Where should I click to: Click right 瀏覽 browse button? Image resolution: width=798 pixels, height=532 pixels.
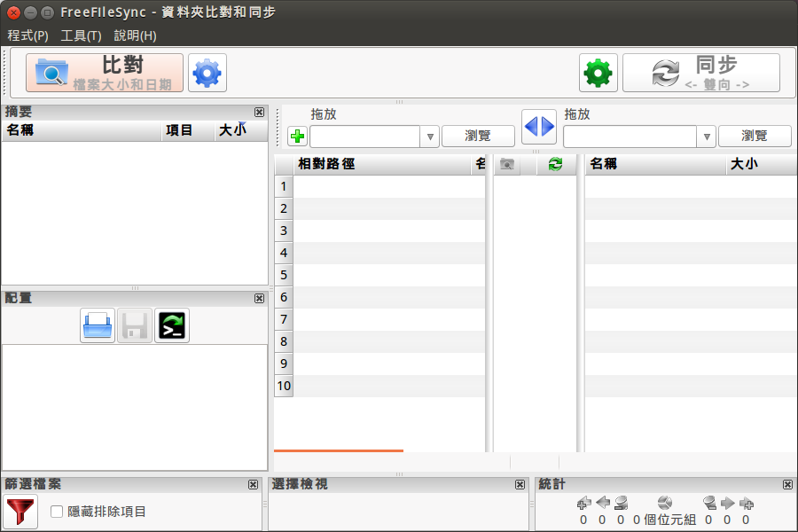755,136
